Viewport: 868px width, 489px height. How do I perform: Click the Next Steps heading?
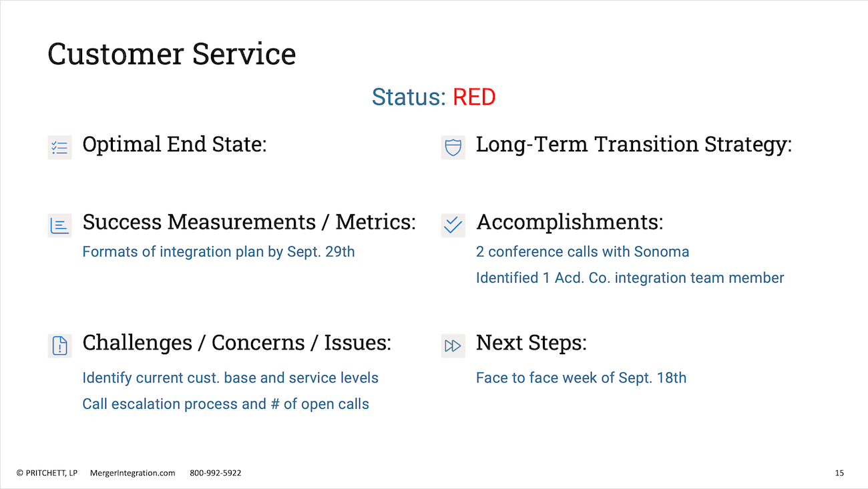click(x=531, y=343)
